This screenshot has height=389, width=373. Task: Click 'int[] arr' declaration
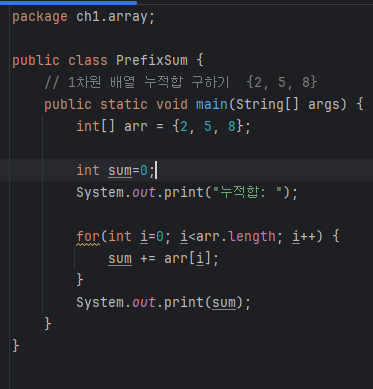pyautogui.click(x=112, y=127)
